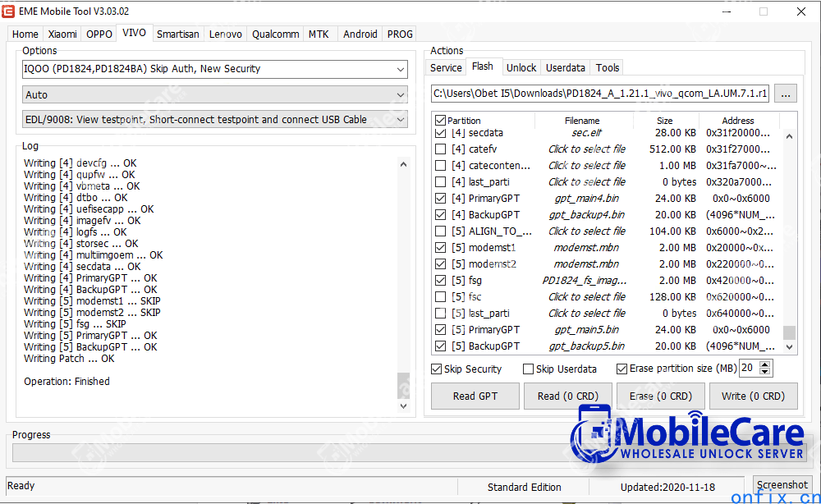Viewport: 821px width, 504px height.
Task: Uncheck the [4] secdata partition
Action: [x=440, y=133]
